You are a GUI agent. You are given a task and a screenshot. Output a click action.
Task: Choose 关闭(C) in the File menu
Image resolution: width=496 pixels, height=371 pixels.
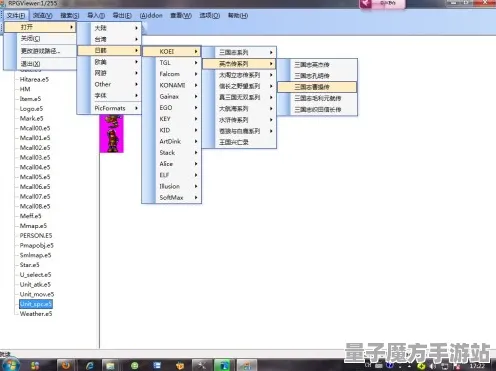point(40,39)
